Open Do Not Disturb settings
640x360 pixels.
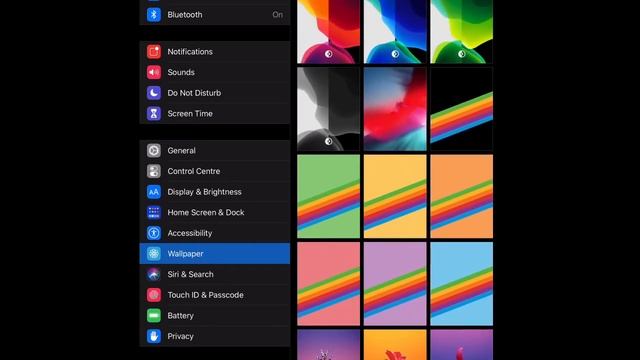click(x=215, y=93)
